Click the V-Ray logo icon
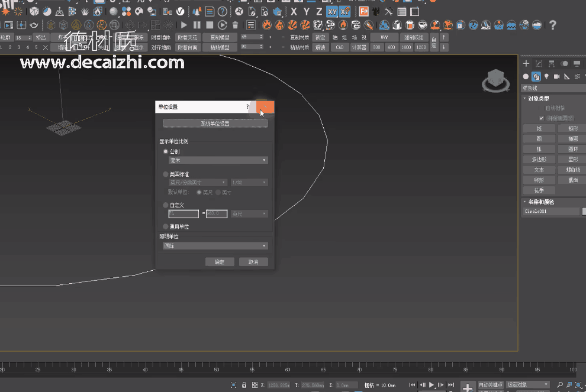586x392 pixels. [x=180, y=12]
